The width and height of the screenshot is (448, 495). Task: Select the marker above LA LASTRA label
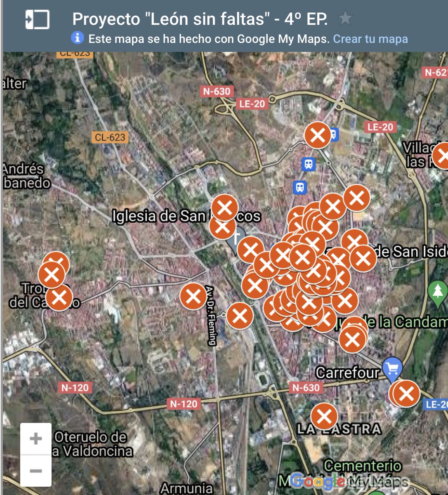tap(324, 416)
